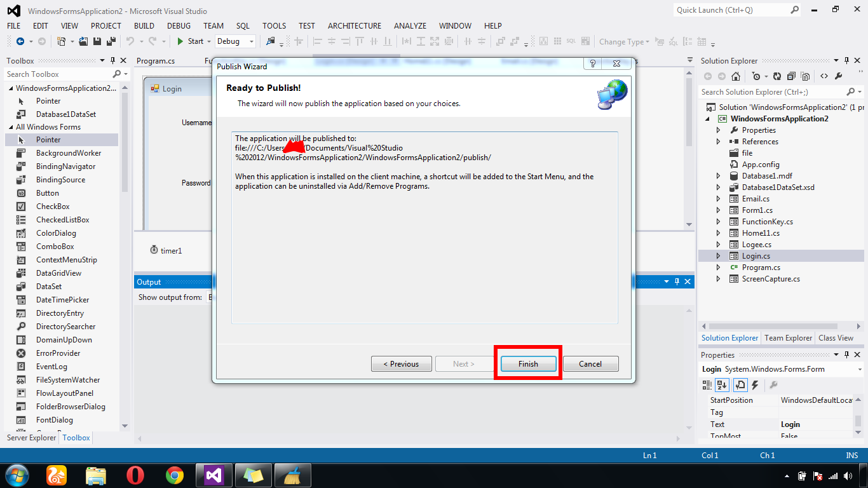Switch to the Team Explorer tab
Screen dimensions: 868x488
pyautogui.click(x=788, y=338)
